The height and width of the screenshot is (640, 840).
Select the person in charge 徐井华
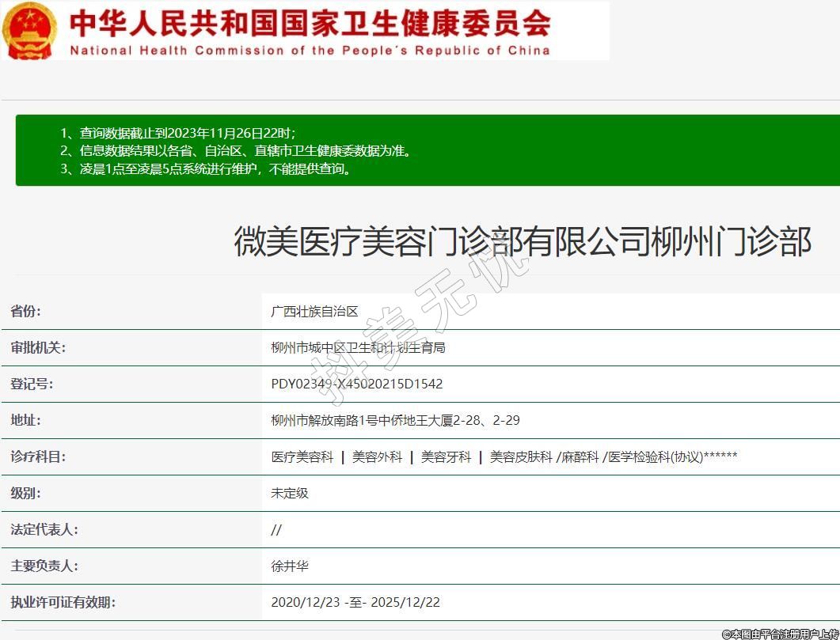289,566
